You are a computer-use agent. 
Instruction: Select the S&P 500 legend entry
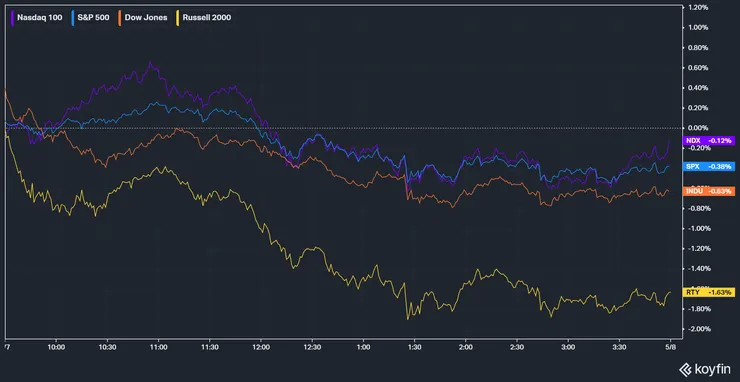tap(90, 18)
